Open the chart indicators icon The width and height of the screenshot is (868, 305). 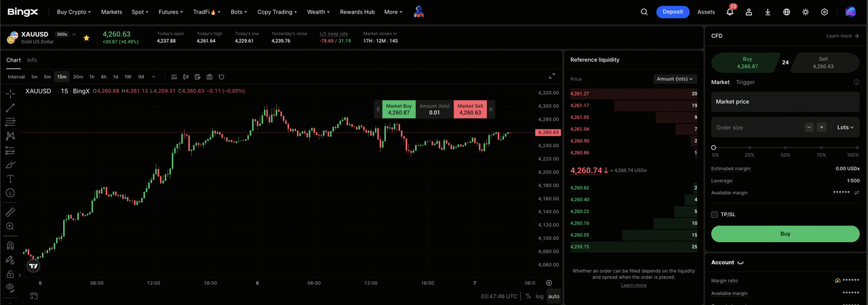(x=174, y=77)
